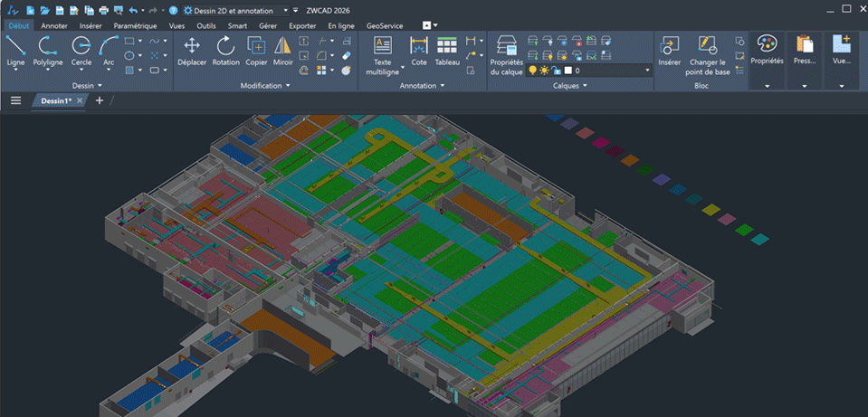Screen dimensions: 868x417
Task: Click the save icon in quick access toolbar
Action: [59, 11]
